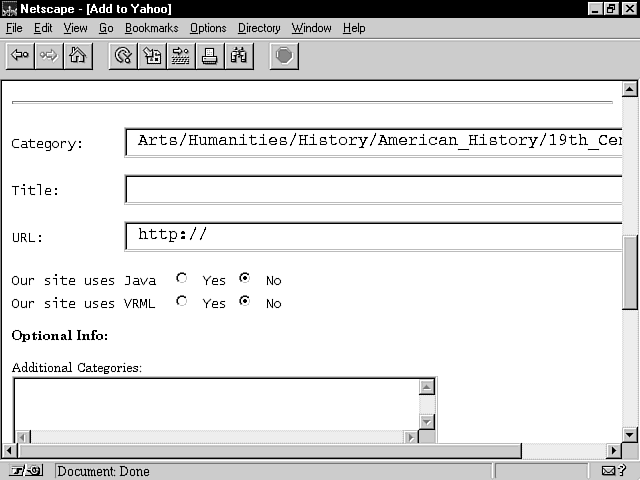Go back using the Back arrow icon
The height and width of the screenshot is (480, 640).
pyautogui.click(x=20, y=56)
